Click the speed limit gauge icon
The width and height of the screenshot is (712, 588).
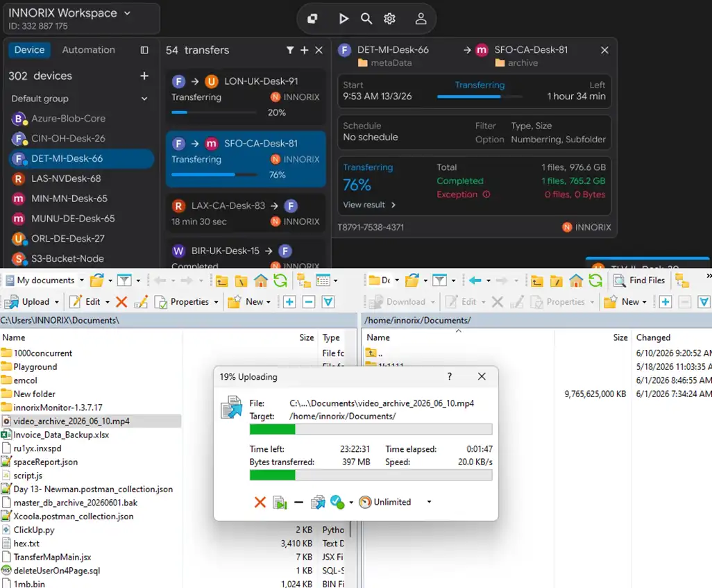tap(365, 502)
